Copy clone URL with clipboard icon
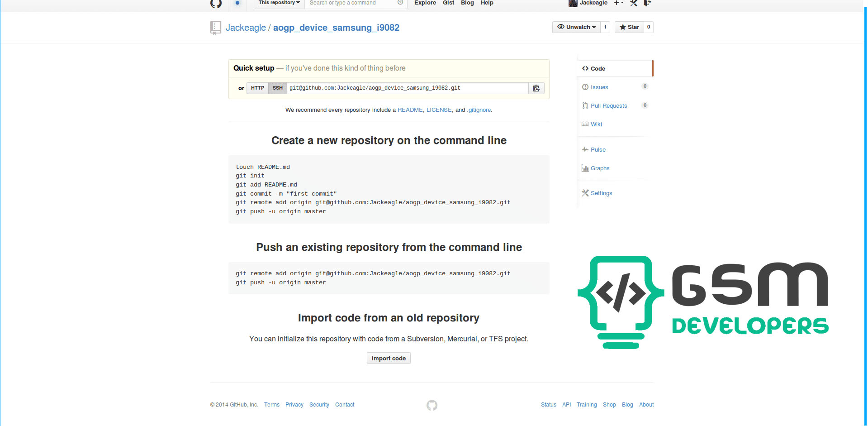This screenshot has height=426, width=868. (x=536, y=88)
